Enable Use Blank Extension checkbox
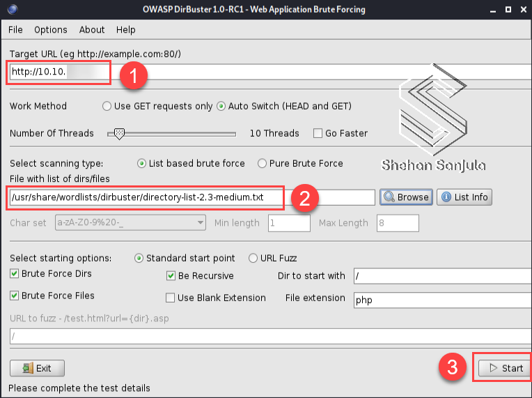The height and width of the screenshot is (398, 532). pos(170,298)
